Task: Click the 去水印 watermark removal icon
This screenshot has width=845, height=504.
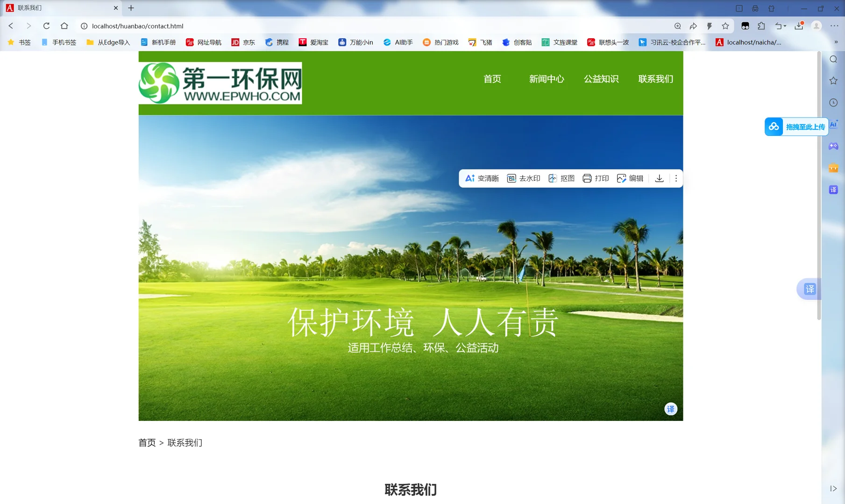Action: (524, 178)
